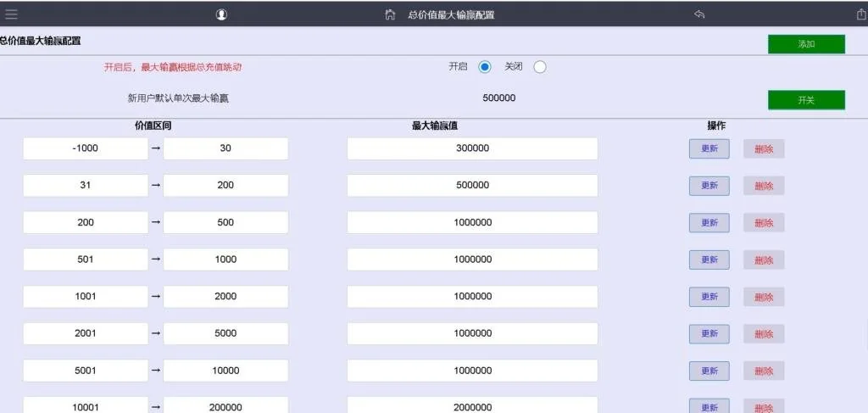Viewport: 868px width, 413px height.
Task: Click the back arrow icon
Action: tap(699, 14)
